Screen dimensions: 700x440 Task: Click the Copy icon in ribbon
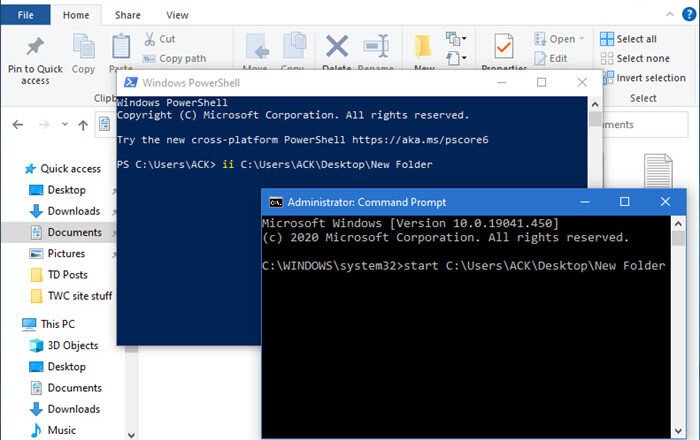click(83, 46)
